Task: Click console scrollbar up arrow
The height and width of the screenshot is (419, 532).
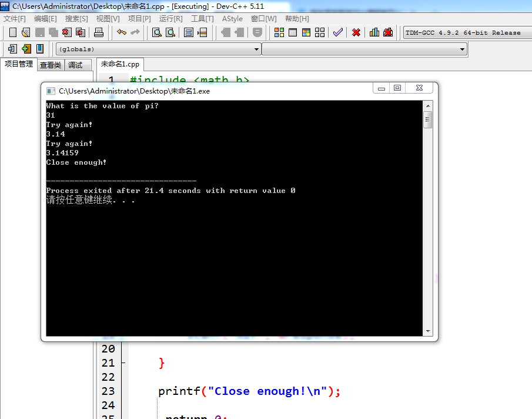Action: pos(428,106)
